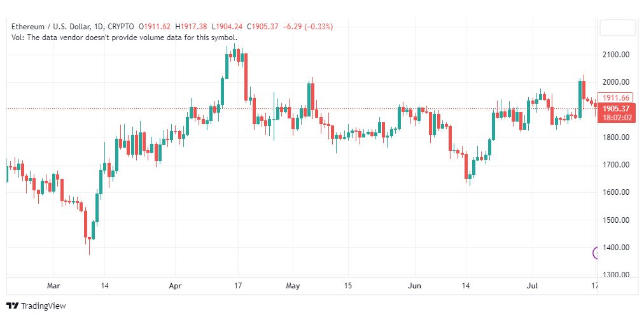Click the large red candle after April 17

[246, 77]
